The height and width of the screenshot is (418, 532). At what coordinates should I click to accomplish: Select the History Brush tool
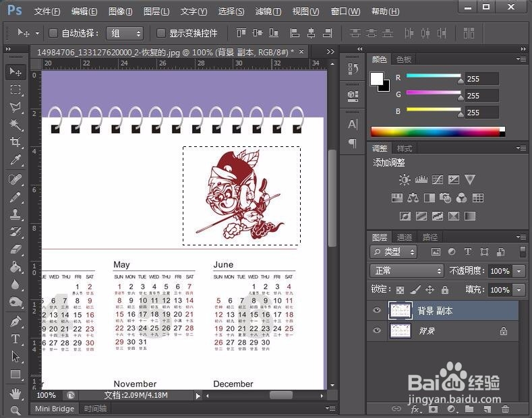coord(16,232)
